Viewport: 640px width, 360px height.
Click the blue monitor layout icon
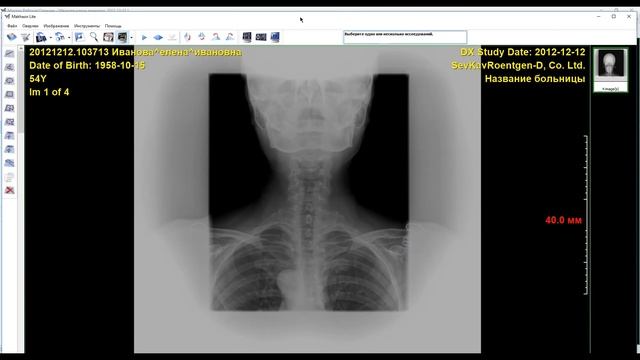tap(275, 37)
